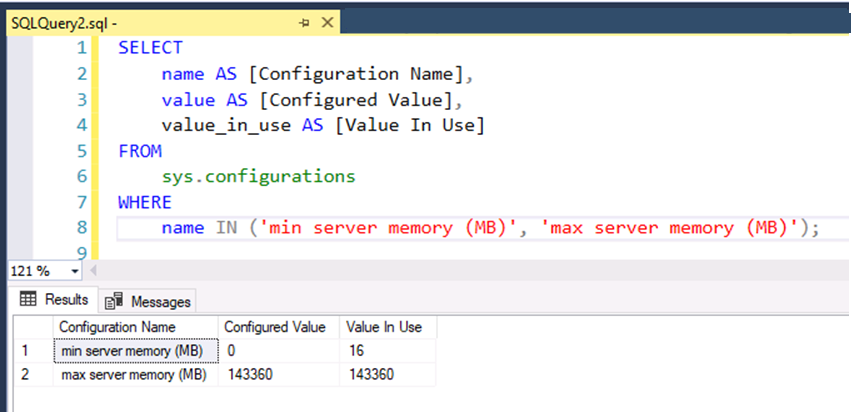
Task: Switch to the Results tab
Action: (54, 299)
